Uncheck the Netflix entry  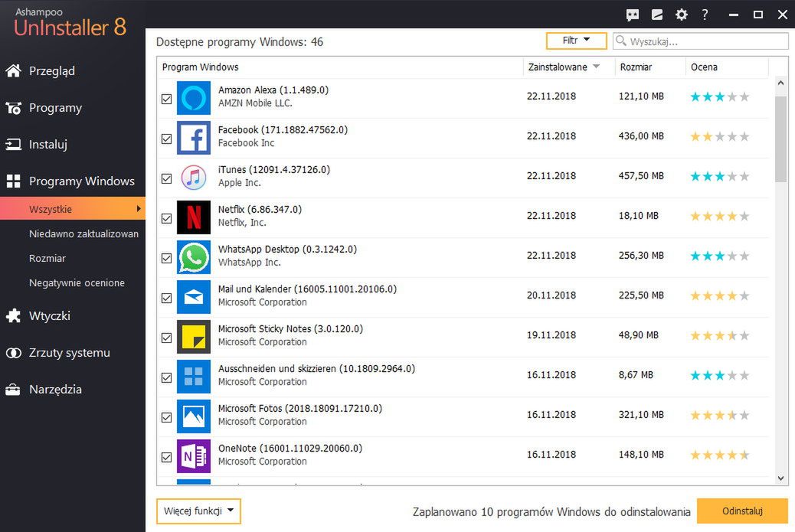tap(166, 218)
